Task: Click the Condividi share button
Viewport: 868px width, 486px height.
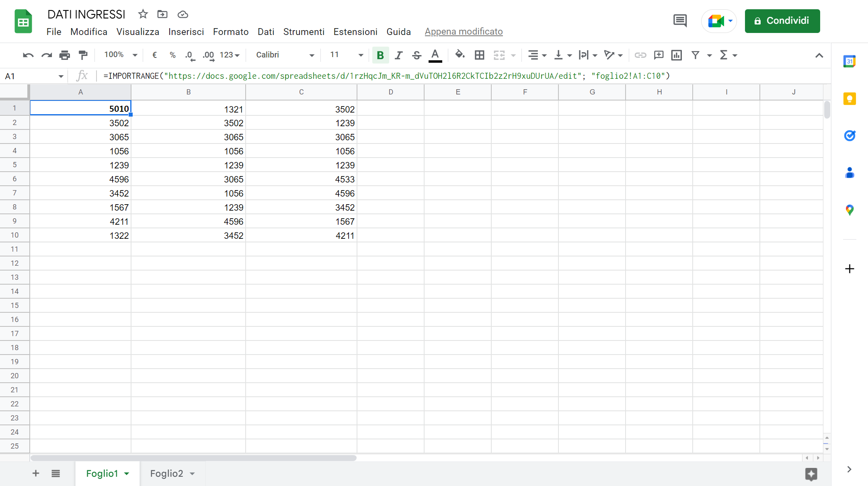Action: click(782, 21)
